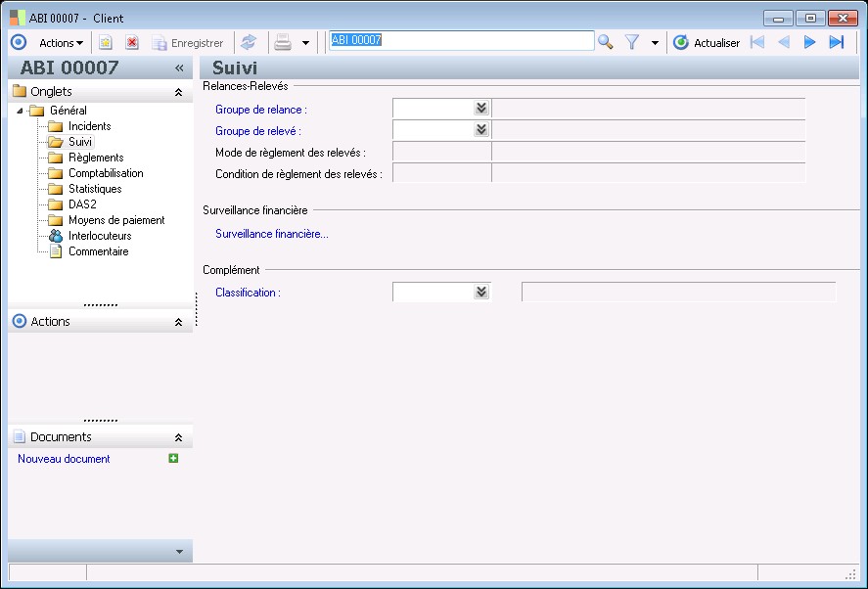The width and height of the screenshot is (868, 589).
Task: Select Règlements in the tree
Action: pos(95,158)
